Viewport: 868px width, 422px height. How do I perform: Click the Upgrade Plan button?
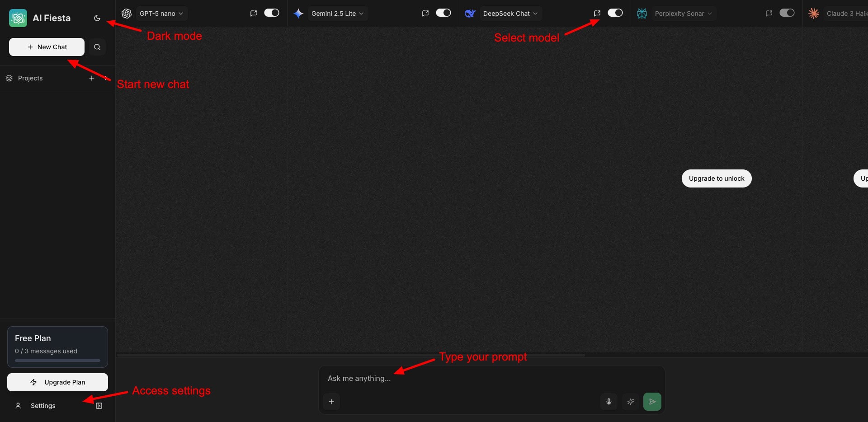pyautogui.click(x=57, y=382)
